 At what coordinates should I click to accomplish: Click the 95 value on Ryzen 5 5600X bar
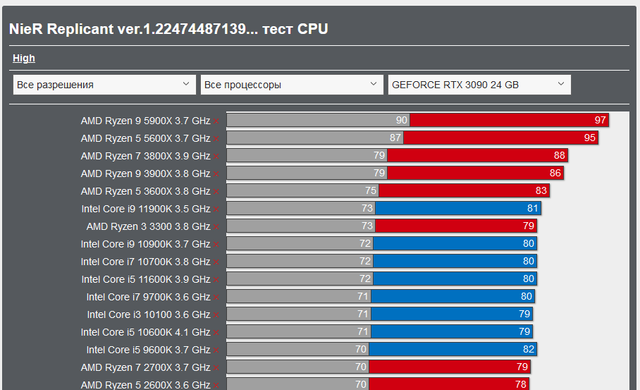tap(589, 137)
